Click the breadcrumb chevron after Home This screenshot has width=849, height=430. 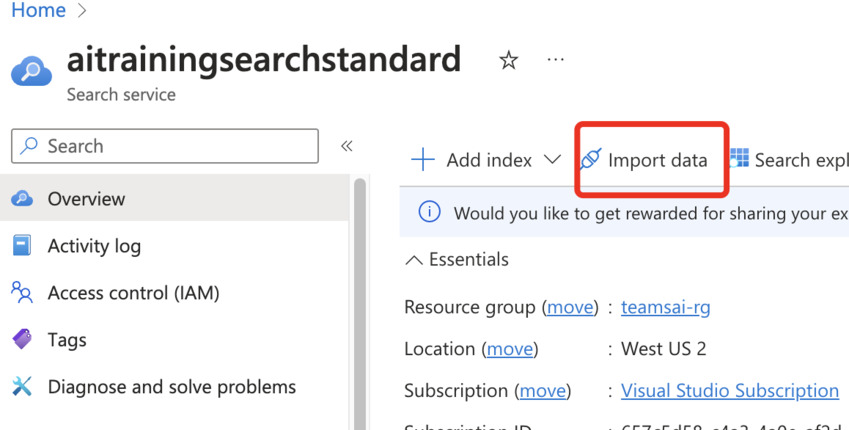(82, 10)
